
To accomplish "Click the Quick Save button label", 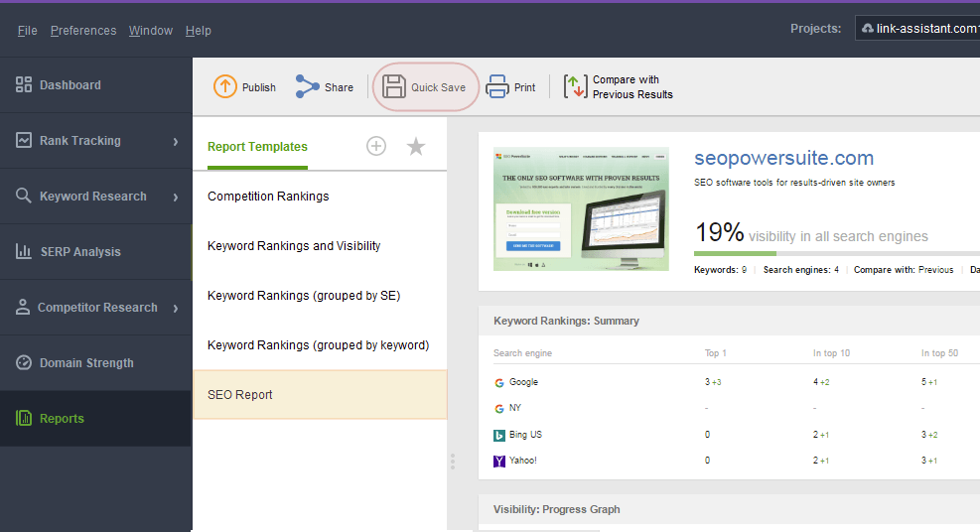I will (438, 87).
